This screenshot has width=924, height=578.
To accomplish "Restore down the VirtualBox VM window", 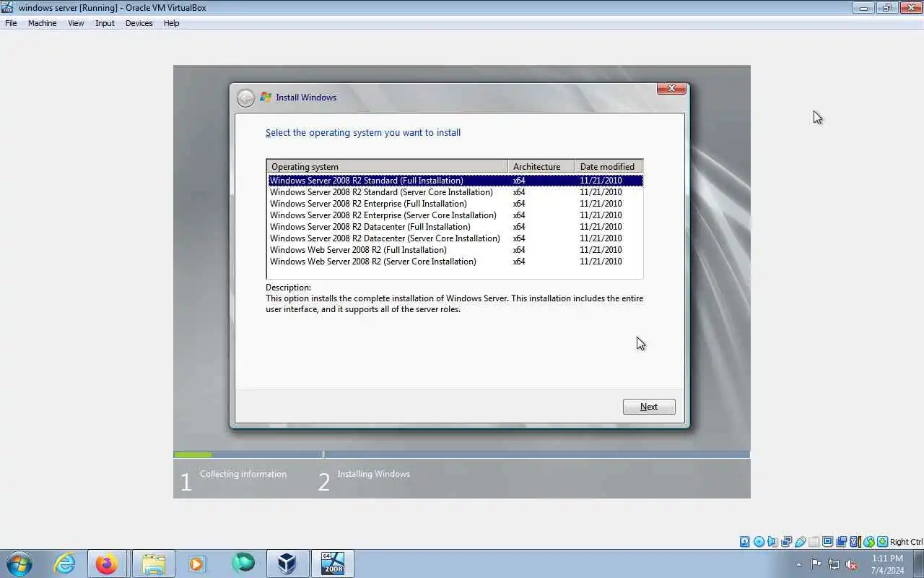I will (x=886, y=8).
